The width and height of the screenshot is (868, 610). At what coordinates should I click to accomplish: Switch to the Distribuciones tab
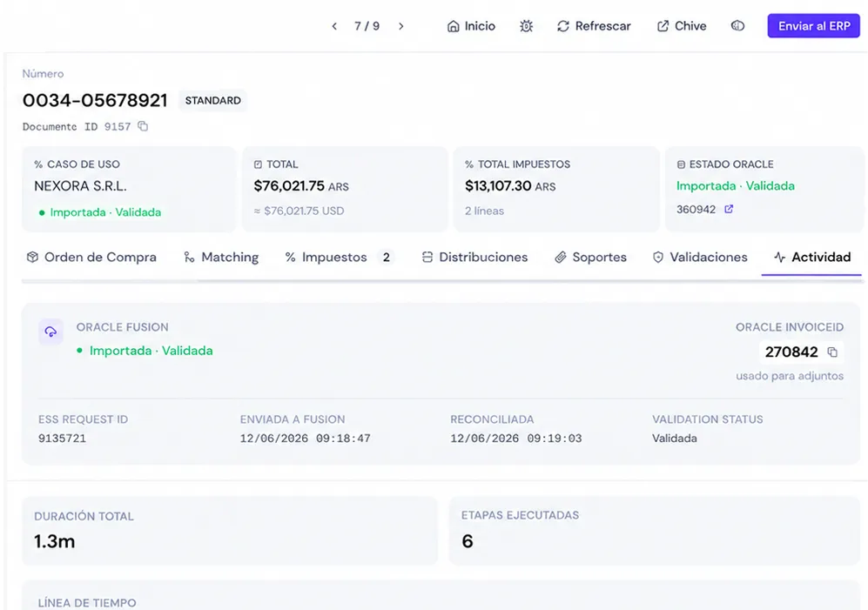point(475,258)
